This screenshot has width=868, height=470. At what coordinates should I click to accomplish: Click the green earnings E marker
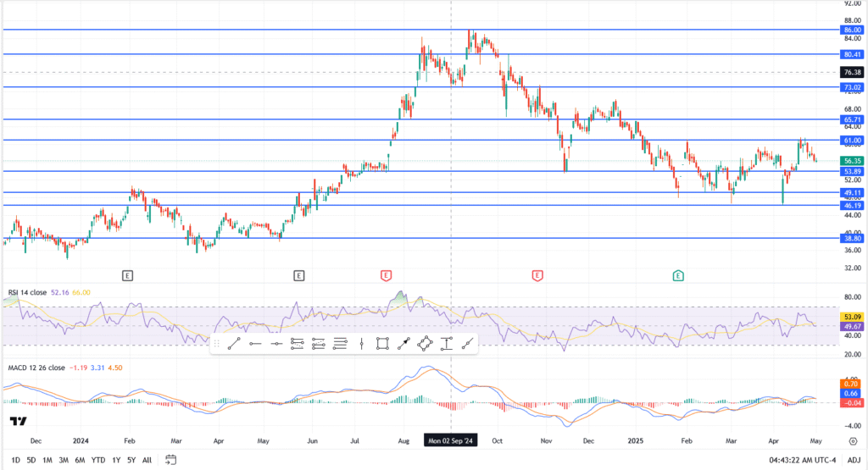click(678, 275)
